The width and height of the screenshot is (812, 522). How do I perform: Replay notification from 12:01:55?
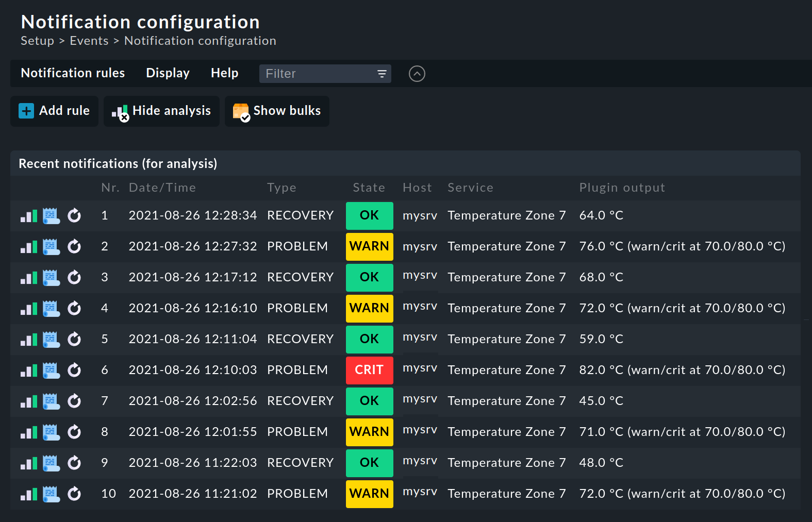coord(74,432)
